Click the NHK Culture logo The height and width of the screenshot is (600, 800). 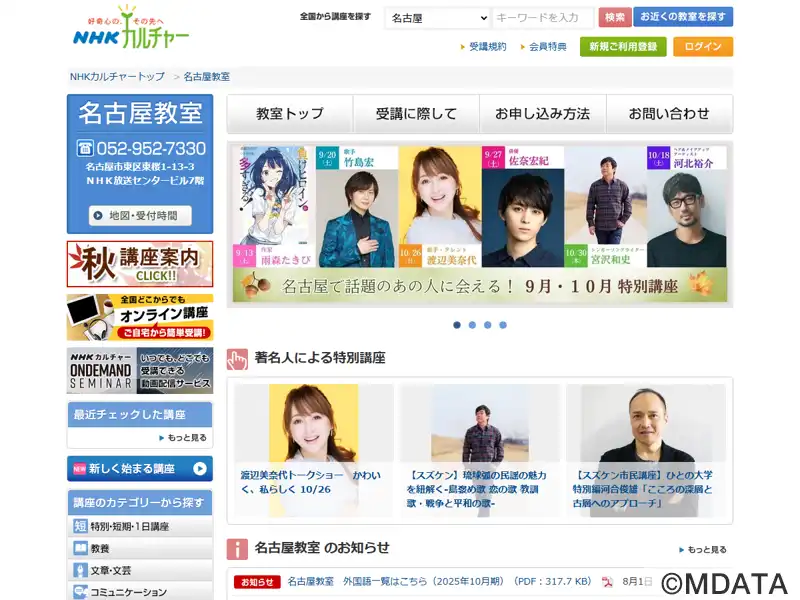(131, 28)
